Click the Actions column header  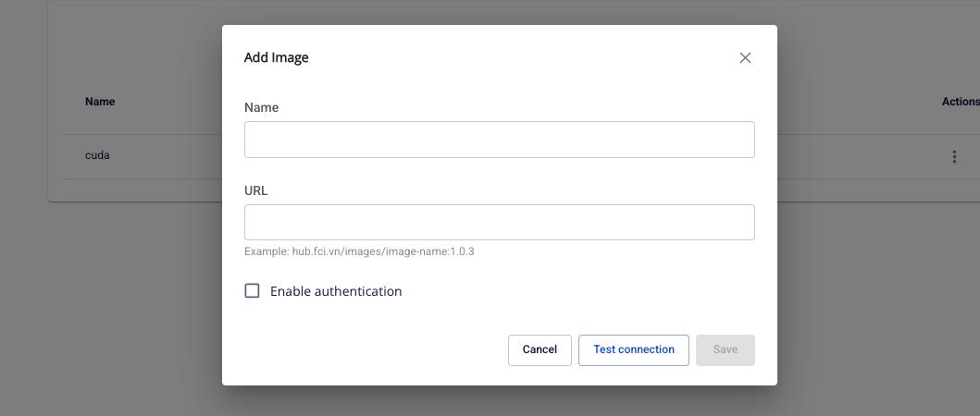tap(960, 102)
